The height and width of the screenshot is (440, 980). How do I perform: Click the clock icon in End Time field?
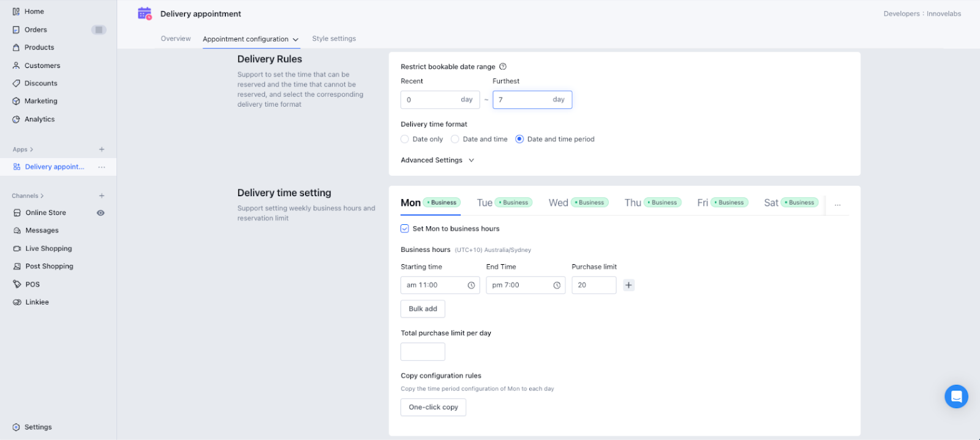tap(557, 286)
